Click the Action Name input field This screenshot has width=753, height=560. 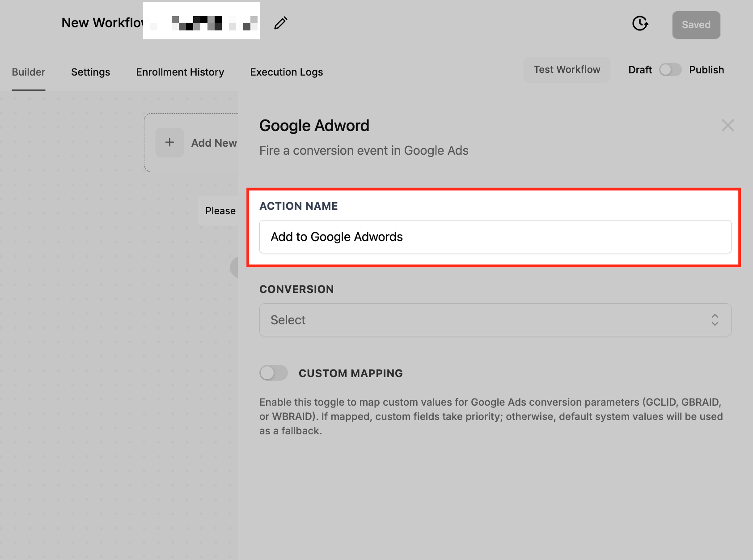(x=495, y=237)
